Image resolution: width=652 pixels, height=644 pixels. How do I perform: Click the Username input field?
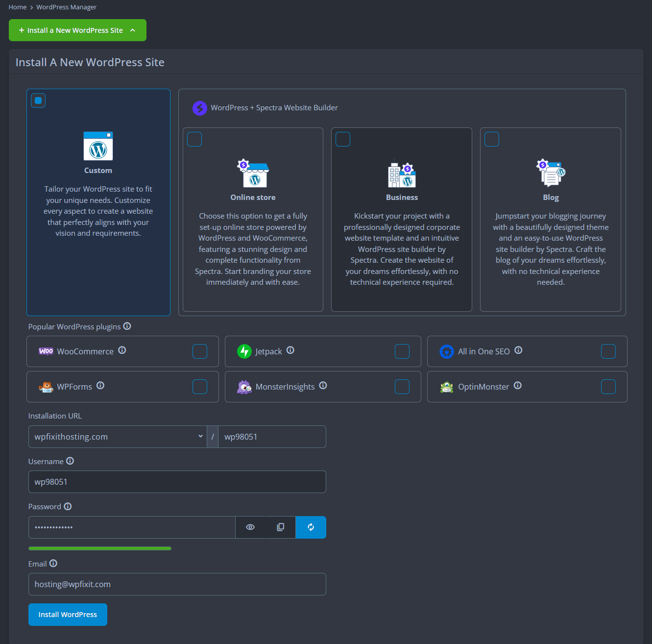tap(177, 482)
